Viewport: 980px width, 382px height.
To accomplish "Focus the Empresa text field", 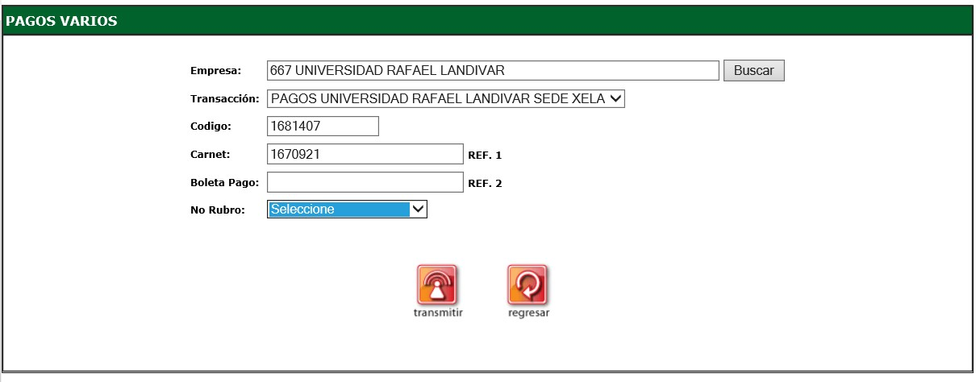I will [492, 71].
